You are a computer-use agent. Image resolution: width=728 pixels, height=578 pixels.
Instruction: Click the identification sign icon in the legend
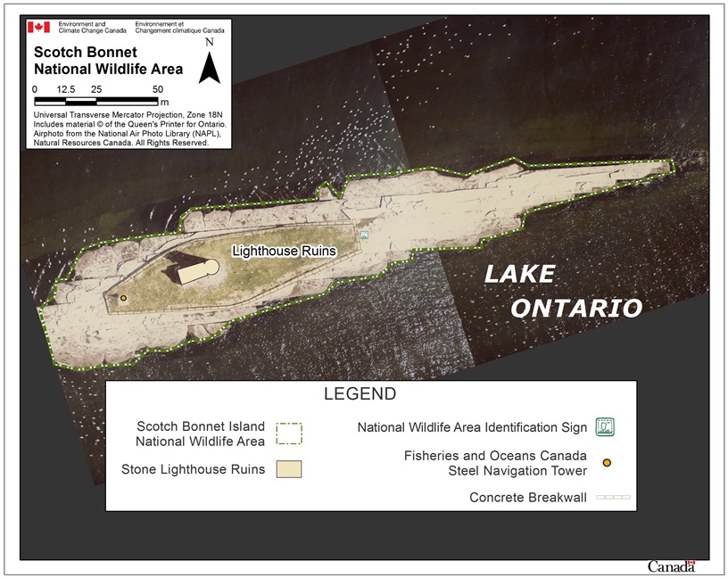(606, 426)
